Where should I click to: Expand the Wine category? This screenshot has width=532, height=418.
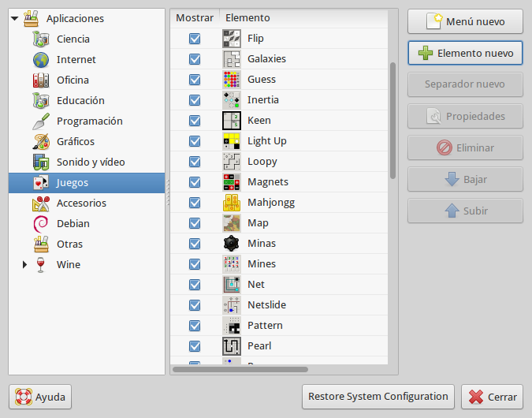(25, 265)
